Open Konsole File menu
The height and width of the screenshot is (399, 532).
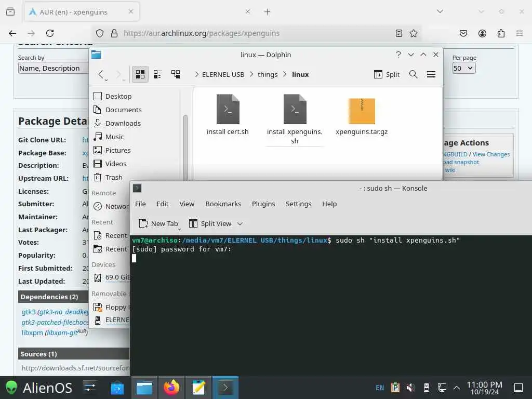pos(140,204)
